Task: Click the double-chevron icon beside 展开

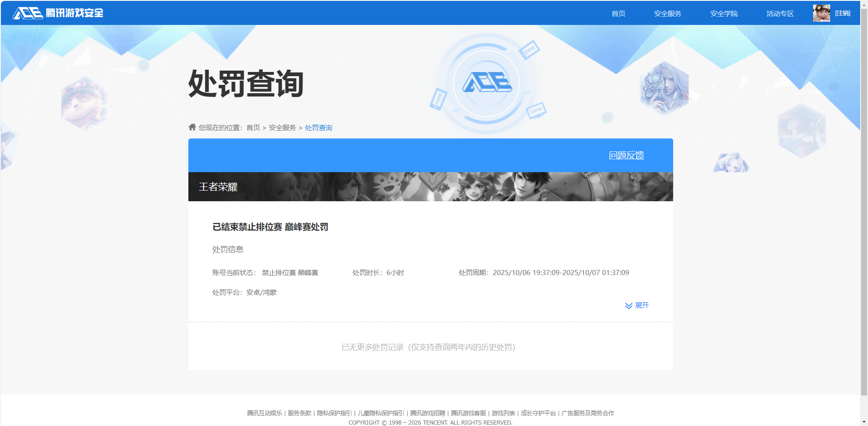Action: 628,305
